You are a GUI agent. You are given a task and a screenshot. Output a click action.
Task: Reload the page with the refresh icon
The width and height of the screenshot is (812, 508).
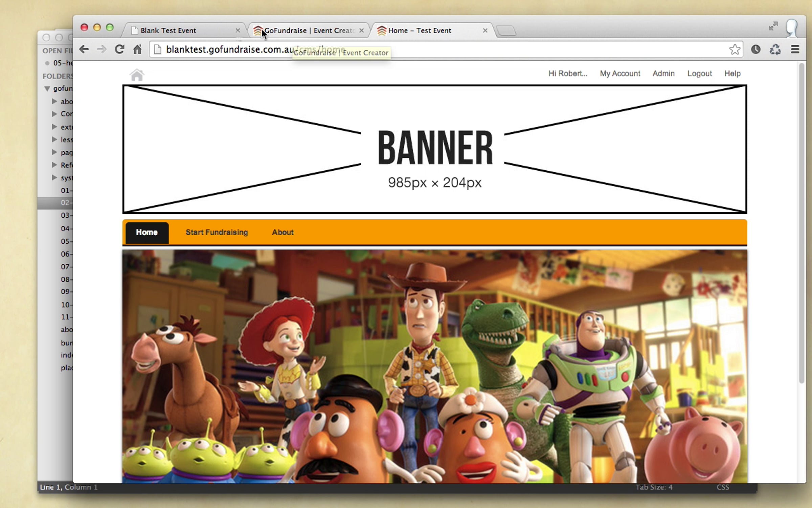point(119,49)
